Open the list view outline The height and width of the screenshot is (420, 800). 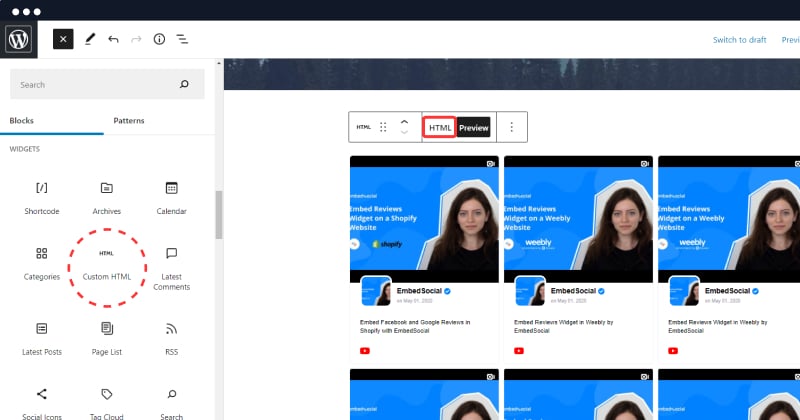pos(182,39)
